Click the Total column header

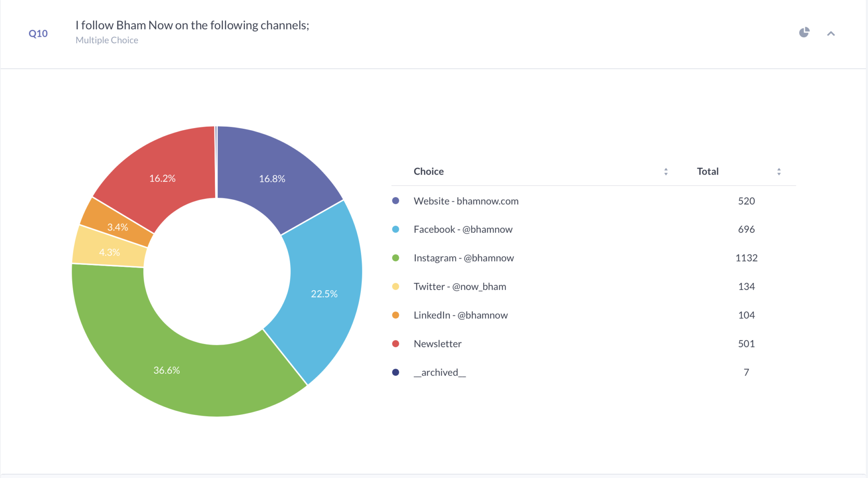click(x=707, y=171)
